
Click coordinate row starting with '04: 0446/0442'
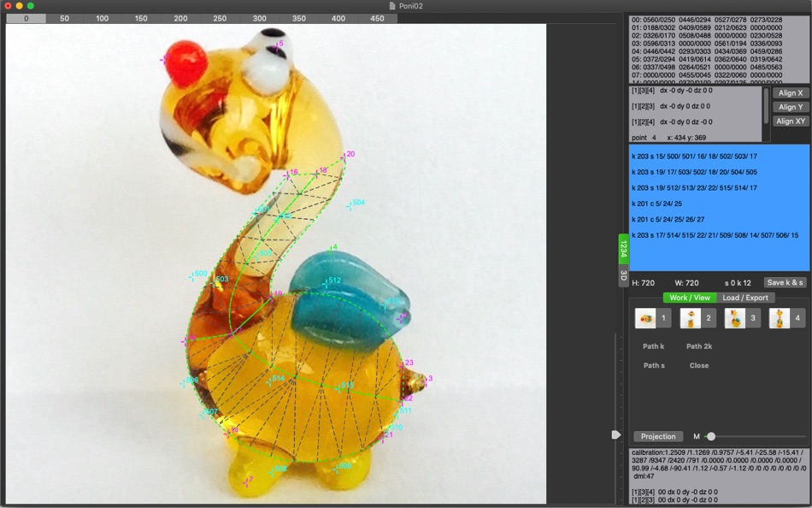click(x=707, y=51)
